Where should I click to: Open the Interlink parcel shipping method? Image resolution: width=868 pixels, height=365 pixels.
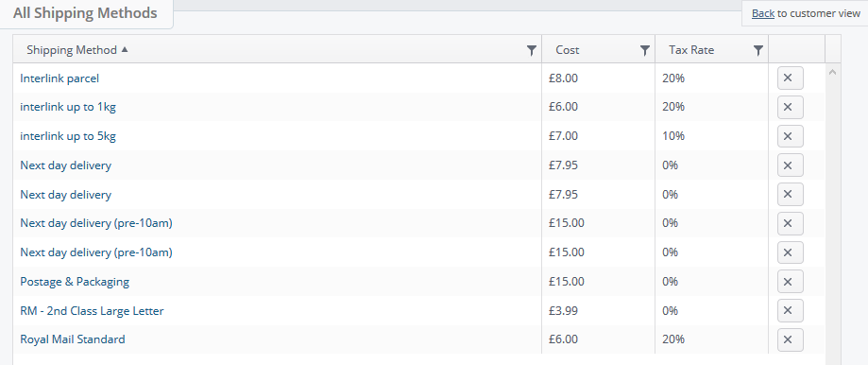coord(60,78)
